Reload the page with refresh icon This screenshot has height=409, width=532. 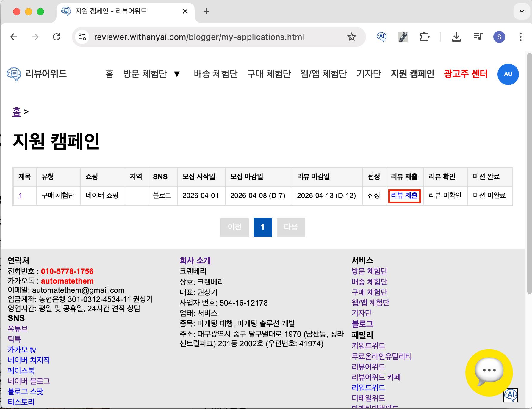[x=57, y=37]
